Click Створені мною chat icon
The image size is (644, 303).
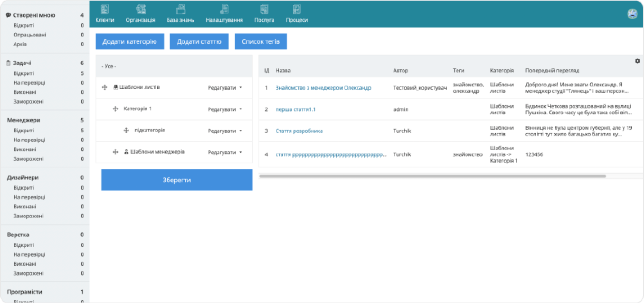[x=8, y=15]
